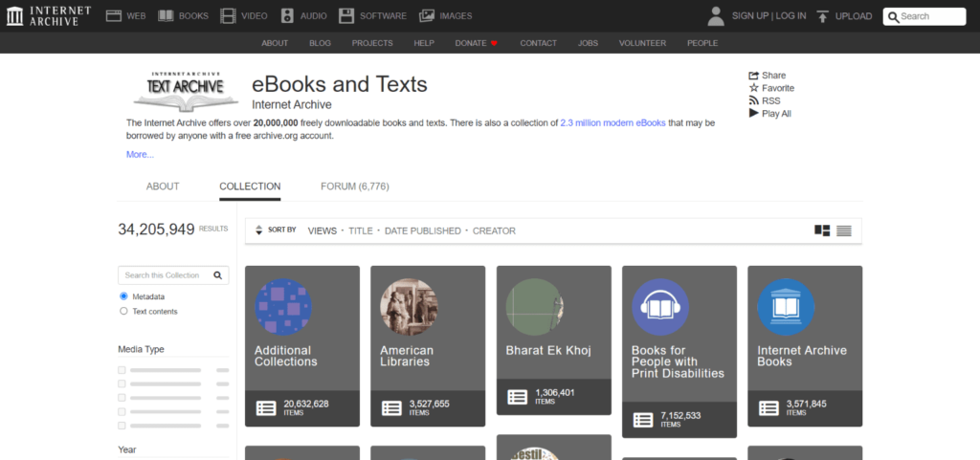Click the Share icon
Image resolution: width=980 pixels, height=460 pixels.
(754, 76)
